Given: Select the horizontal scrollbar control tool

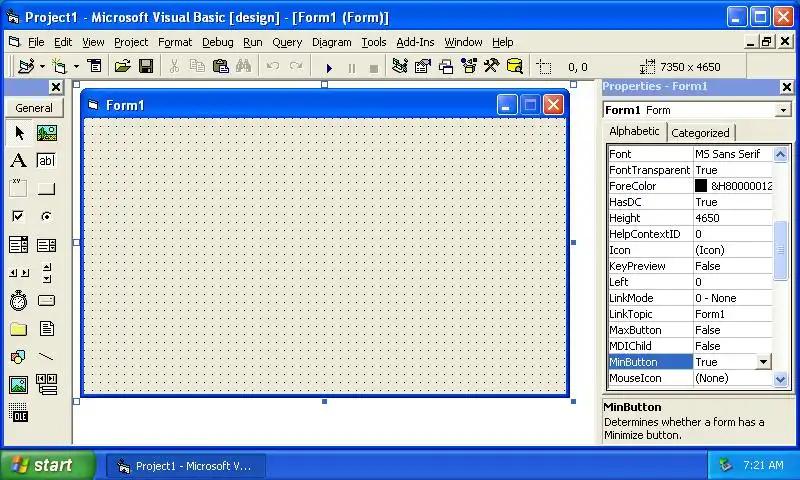Looking at the screenshot, I should (19, 273).
